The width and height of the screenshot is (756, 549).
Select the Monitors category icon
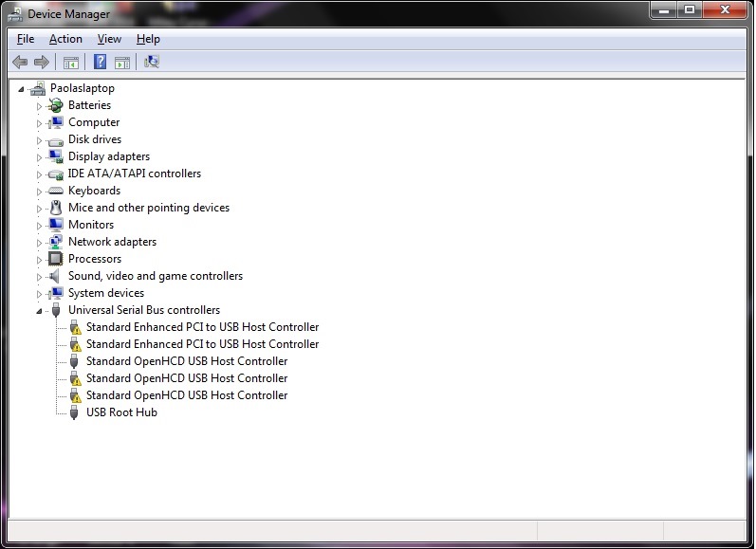pos(56,225)
